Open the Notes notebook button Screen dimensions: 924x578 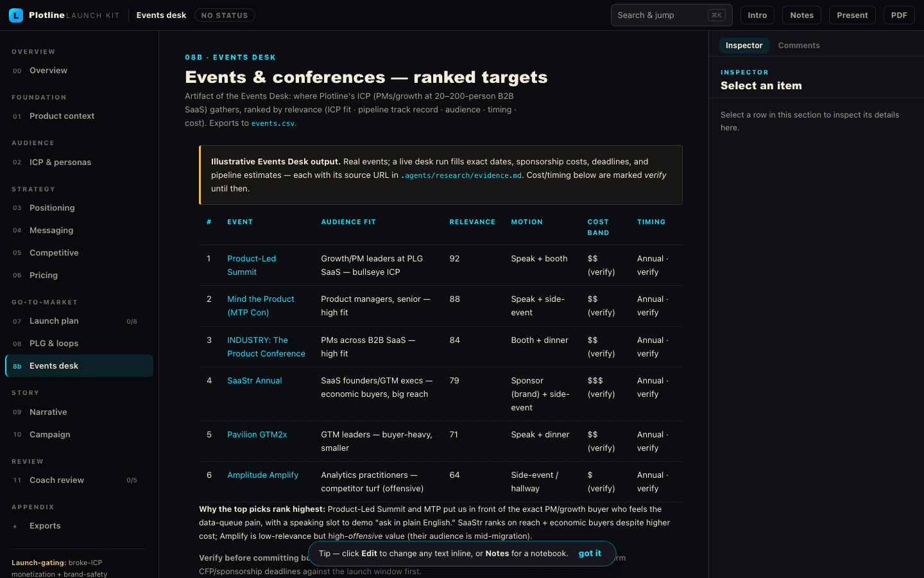click(x=801, y=15)
